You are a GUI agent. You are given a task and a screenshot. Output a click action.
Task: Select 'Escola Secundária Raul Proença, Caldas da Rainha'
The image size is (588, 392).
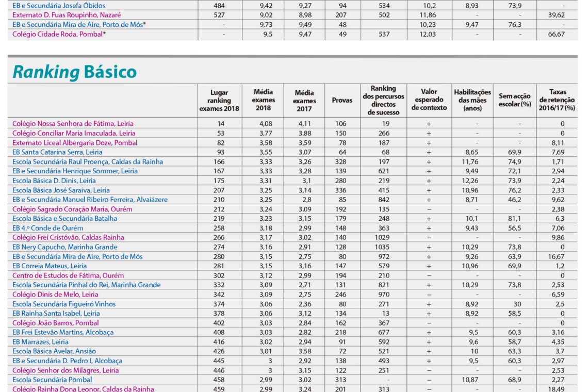(88, 161)
